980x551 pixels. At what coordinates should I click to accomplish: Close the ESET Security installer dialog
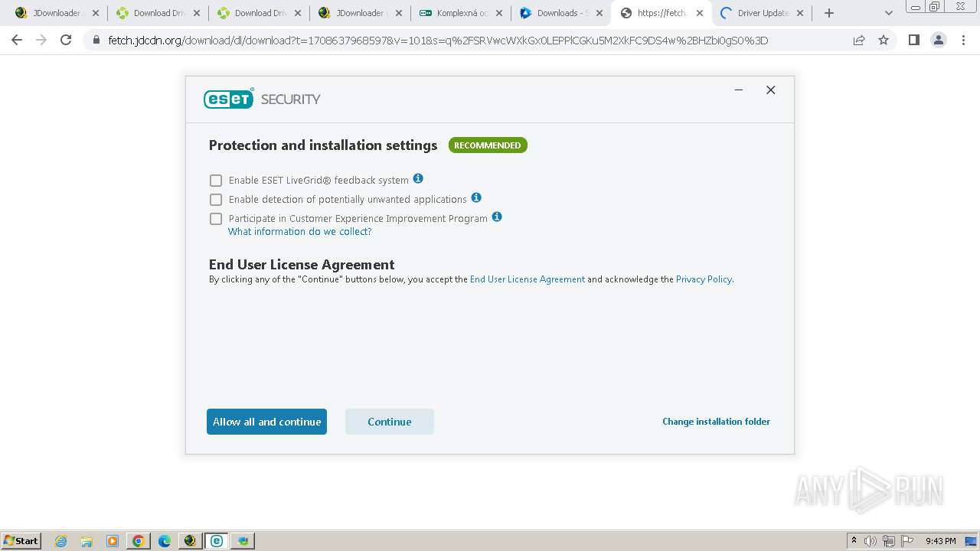pyautogui.click(x=771, y=90)
